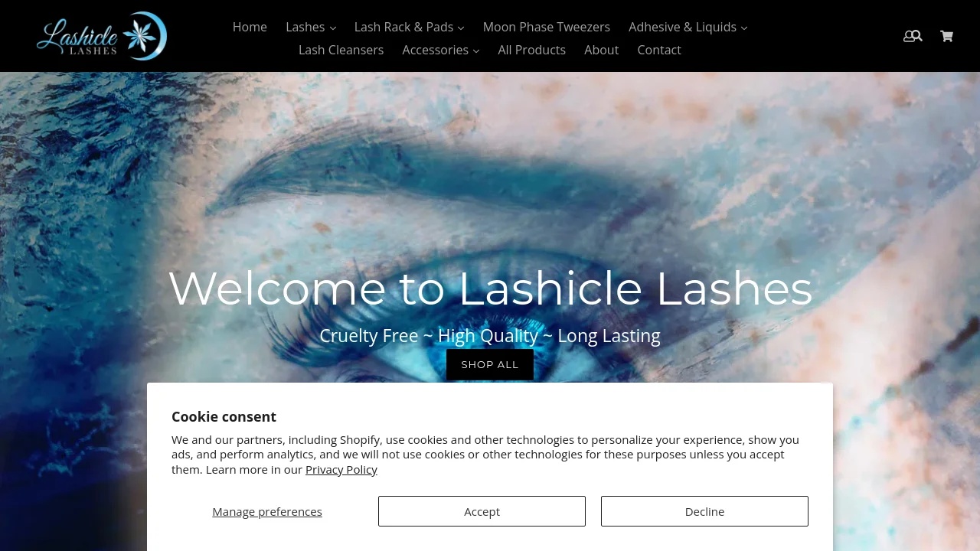Viewport: 980px width, 551px height.
Task: Open Manage preferences for cookies
Action: coord(267,511)
